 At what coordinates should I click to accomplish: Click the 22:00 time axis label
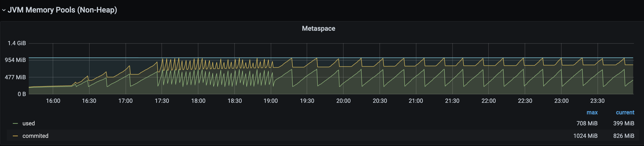point(489,101)
